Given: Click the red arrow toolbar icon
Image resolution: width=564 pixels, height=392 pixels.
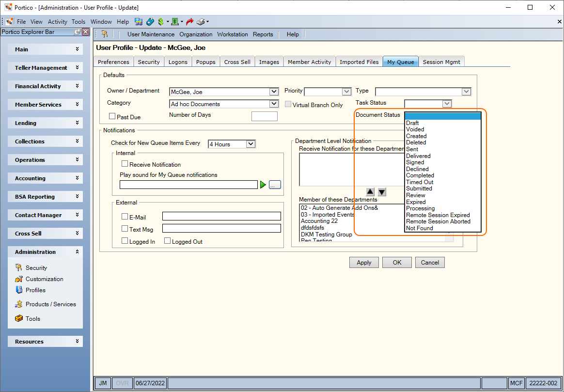Looking at the screenshot, I should click(189, 22).
